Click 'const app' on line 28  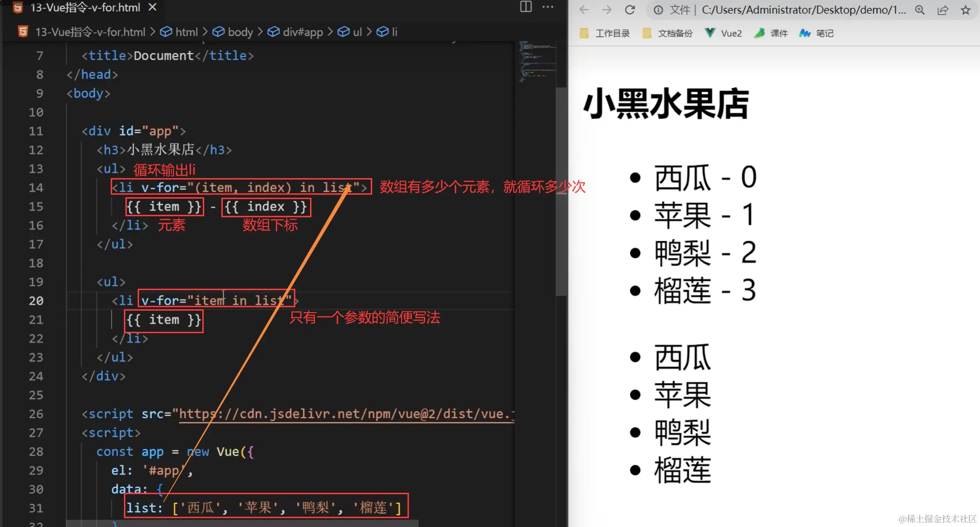coord(130,452)
